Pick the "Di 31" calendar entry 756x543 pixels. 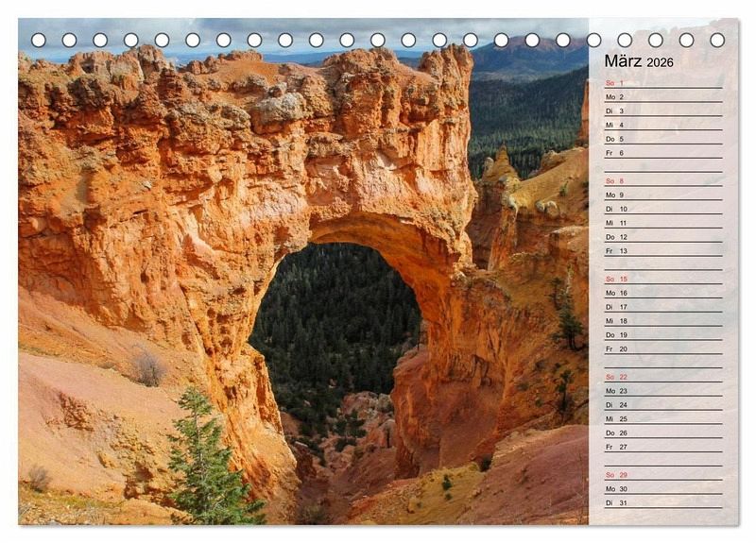(663, 502)
